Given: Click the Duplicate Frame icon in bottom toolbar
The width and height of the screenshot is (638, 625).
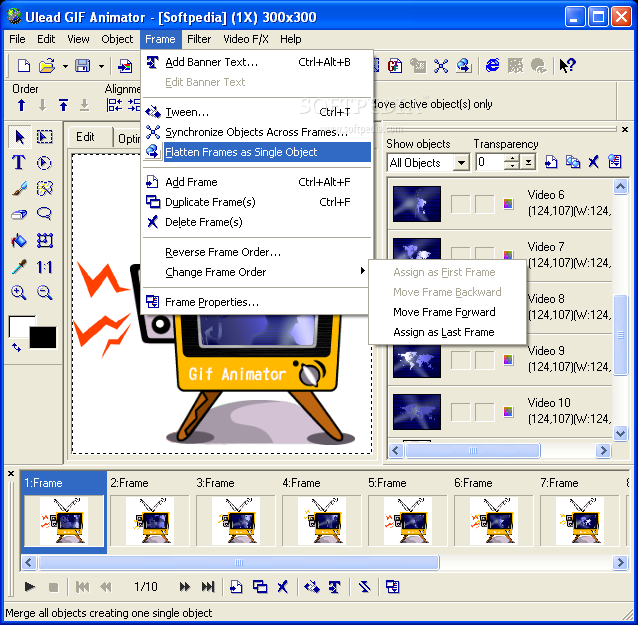Looking at the screenshot, I should 260,586.
